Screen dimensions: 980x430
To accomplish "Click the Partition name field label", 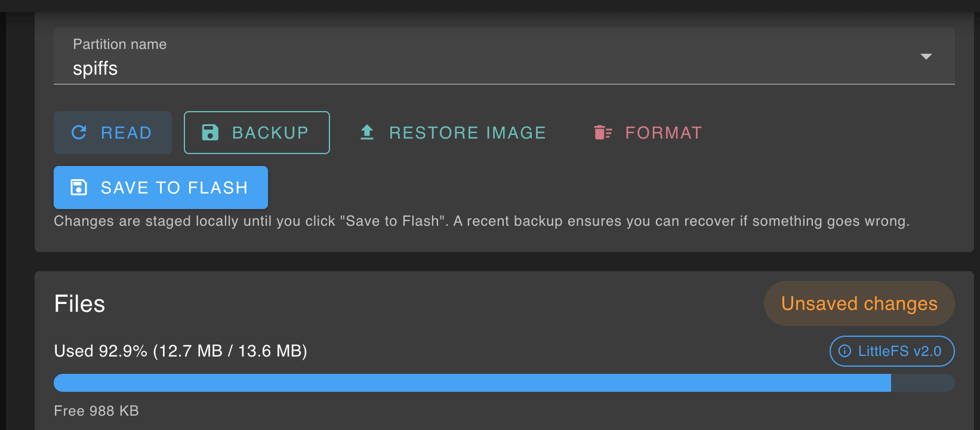I will click(x=120, y=44).
